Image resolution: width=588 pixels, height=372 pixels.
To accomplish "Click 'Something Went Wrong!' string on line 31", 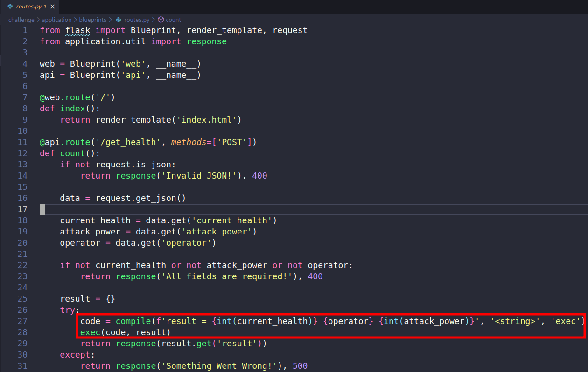I will [219, 365].
